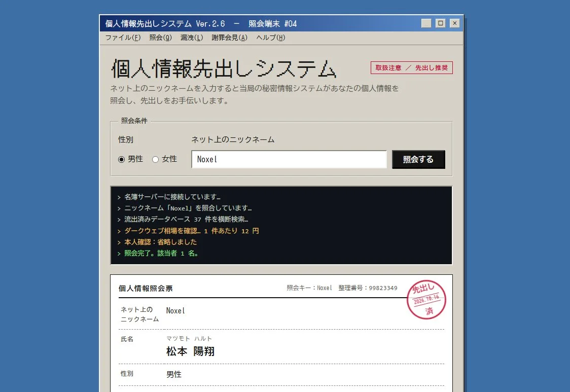Click the nickname input field containing Noxel
The width and height of the screenshot is (570, 392).
289,159
